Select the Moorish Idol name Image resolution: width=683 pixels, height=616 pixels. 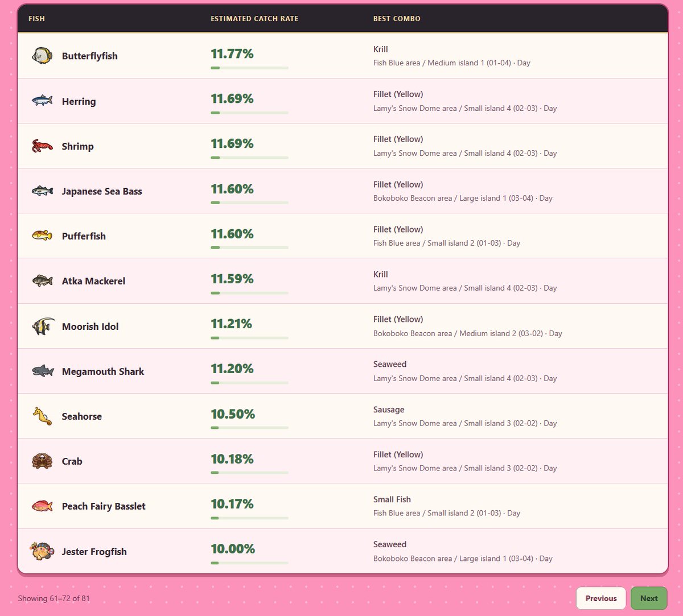pyautogui.click(x=90, y=326)
